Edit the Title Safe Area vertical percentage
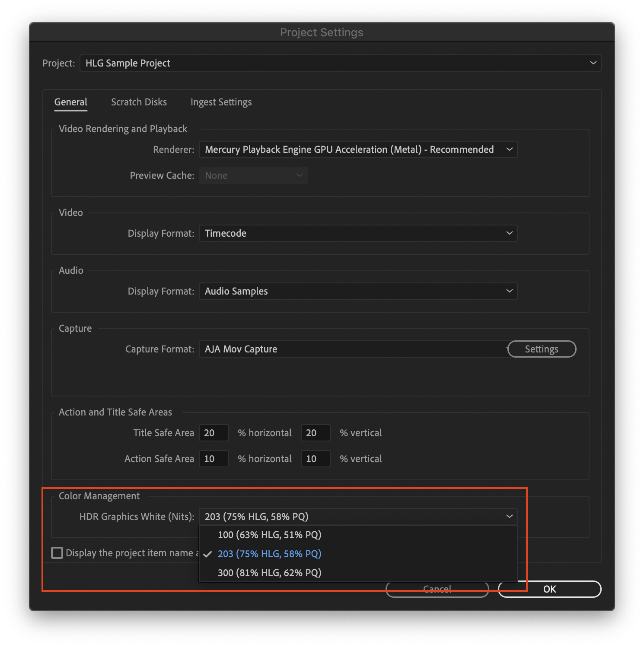 coord(316,433)
